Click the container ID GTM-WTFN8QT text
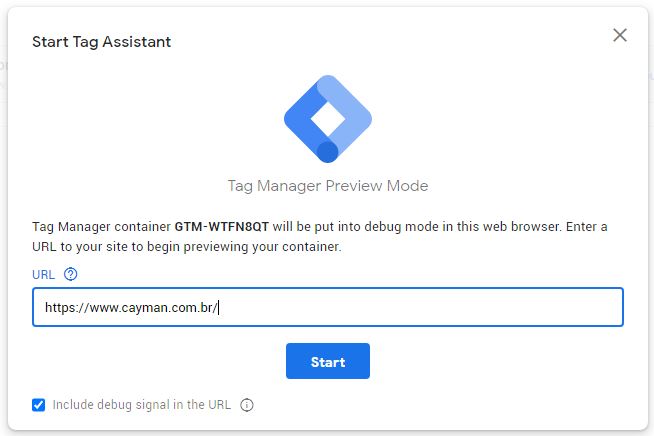This screenshot has height=436, width=654. click(x=221, y=227)
